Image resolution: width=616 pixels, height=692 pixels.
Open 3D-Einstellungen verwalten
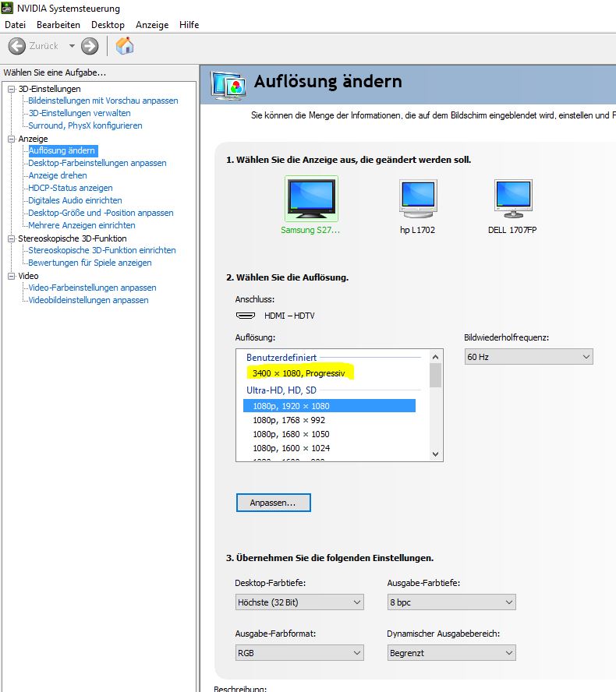click(80, 113)
